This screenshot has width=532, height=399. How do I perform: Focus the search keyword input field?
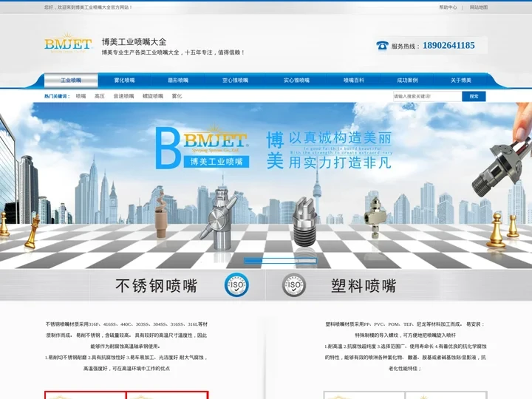[x=428, y=96]
